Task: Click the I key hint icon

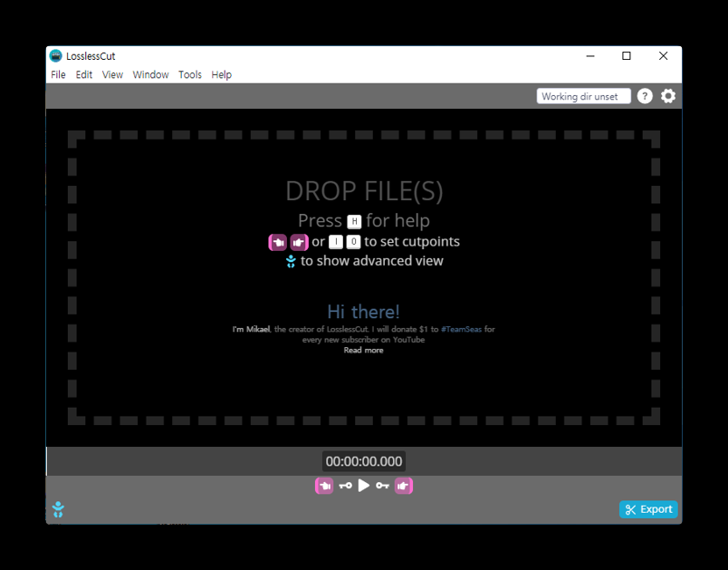Action: coord(336,242)
